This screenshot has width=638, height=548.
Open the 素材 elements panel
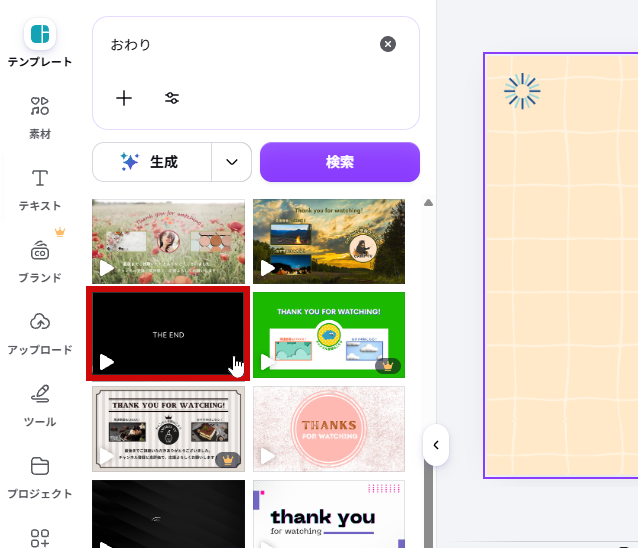(39, 118)
